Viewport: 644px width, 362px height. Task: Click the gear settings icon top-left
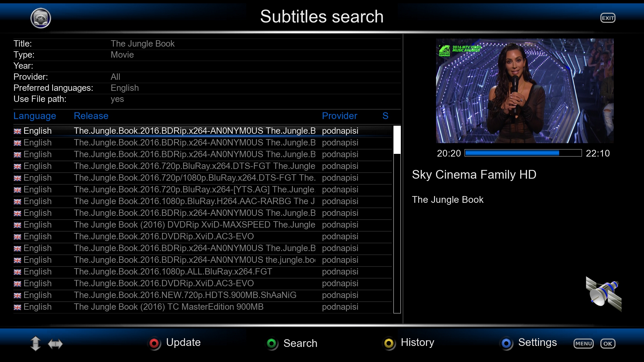41,18
